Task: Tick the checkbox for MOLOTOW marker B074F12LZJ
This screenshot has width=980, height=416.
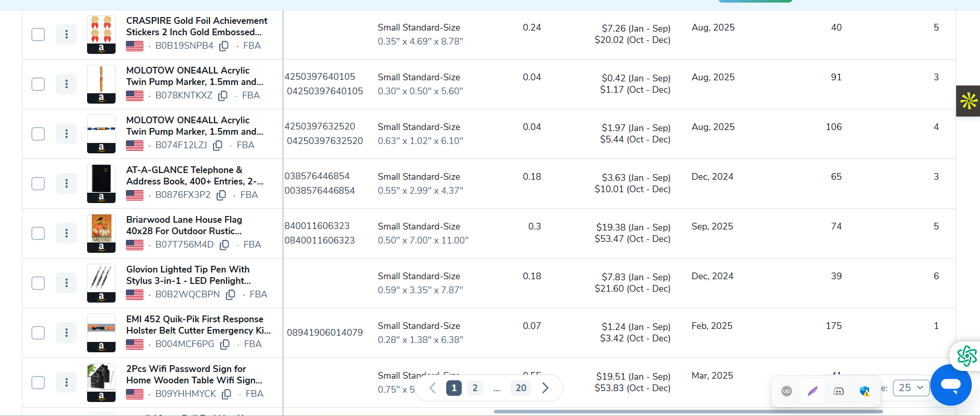Action: click(38, 134)
